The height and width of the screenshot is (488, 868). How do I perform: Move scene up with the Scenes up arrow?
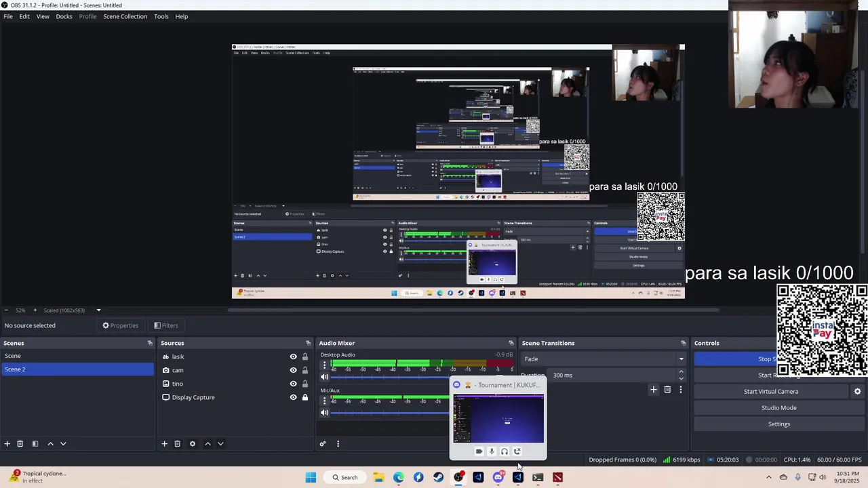[50, 444]
